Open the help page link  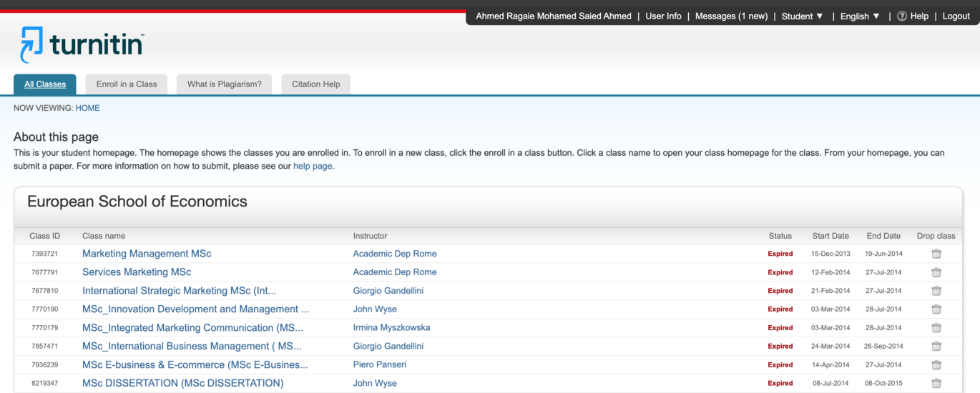[313, 166]
